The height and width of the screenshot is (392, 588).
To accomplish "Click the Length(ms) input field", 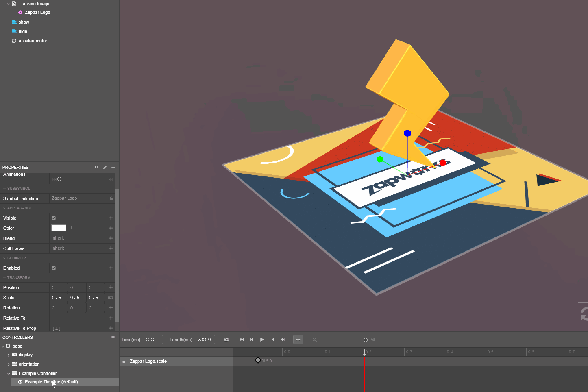I will coord(205,340).
